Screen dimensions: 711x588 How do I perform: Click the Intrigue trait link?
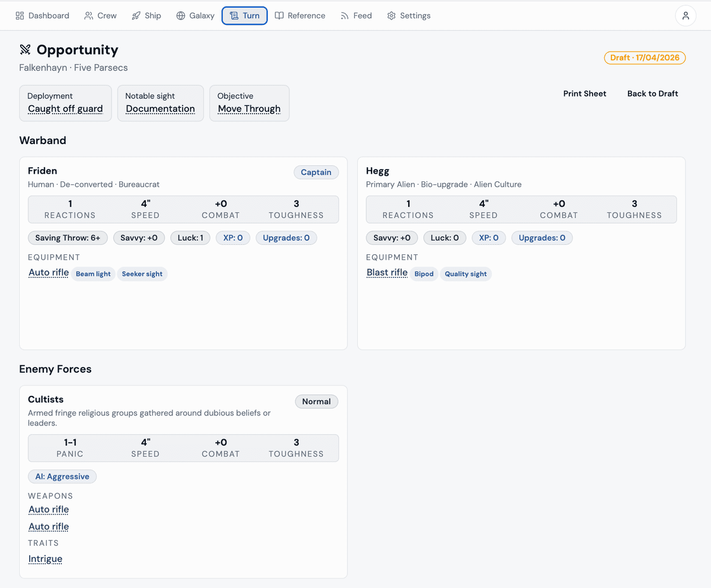coord(45,559)
